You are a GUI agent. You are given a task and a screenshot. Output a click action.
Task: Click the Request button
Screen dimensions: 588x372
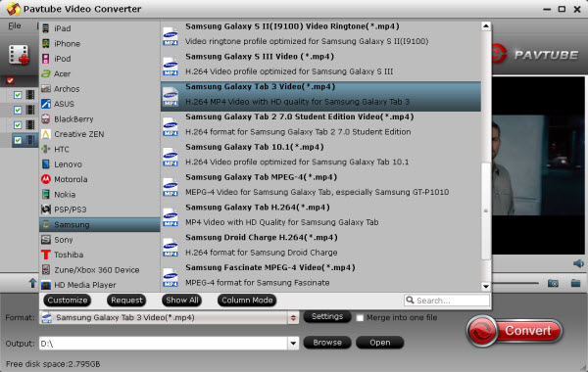click(126, 301)
